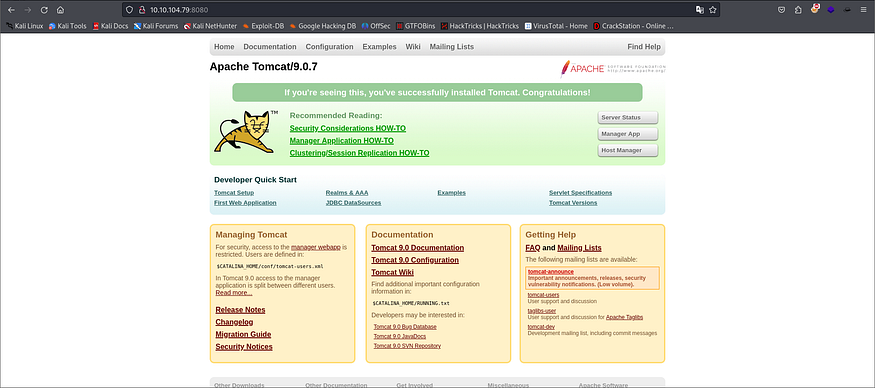Open the browser home icon
Screen dimensions: 875x388
coord(60,9)
